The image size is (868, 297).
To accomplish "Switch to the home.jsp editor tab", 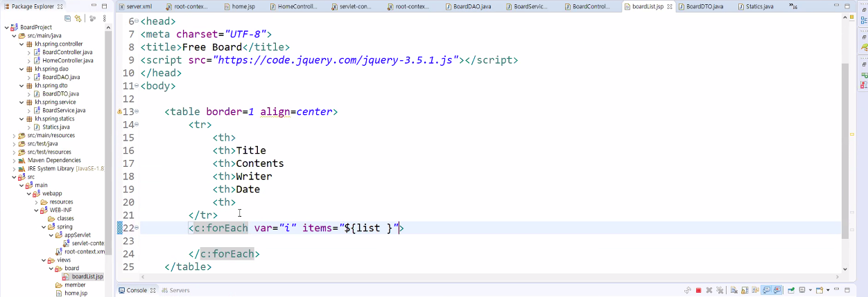I will (x=245, y=6).
